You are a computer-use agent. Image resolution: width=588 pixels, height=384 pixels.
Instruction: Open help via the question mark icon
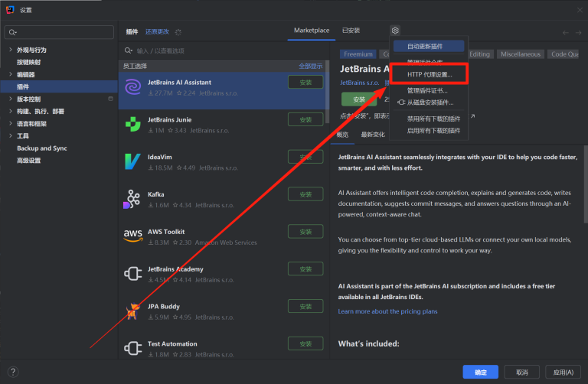coord(12,372)
